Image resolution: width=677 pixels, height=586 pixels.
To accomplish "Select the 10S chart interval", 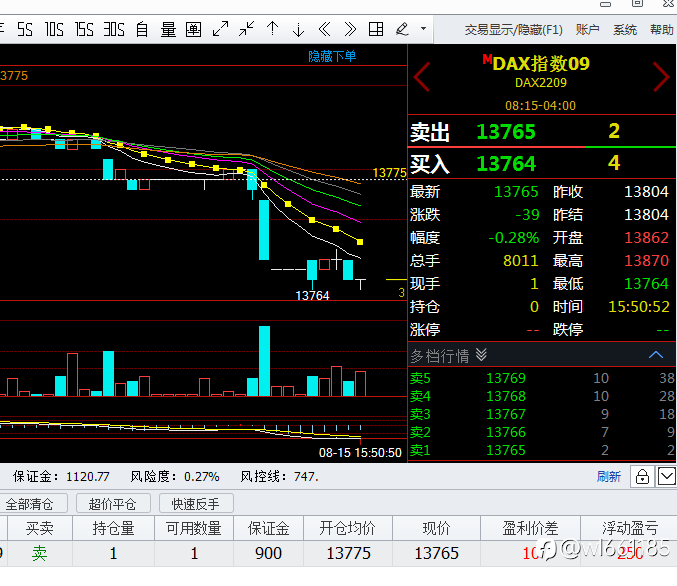I will [54, 30].
